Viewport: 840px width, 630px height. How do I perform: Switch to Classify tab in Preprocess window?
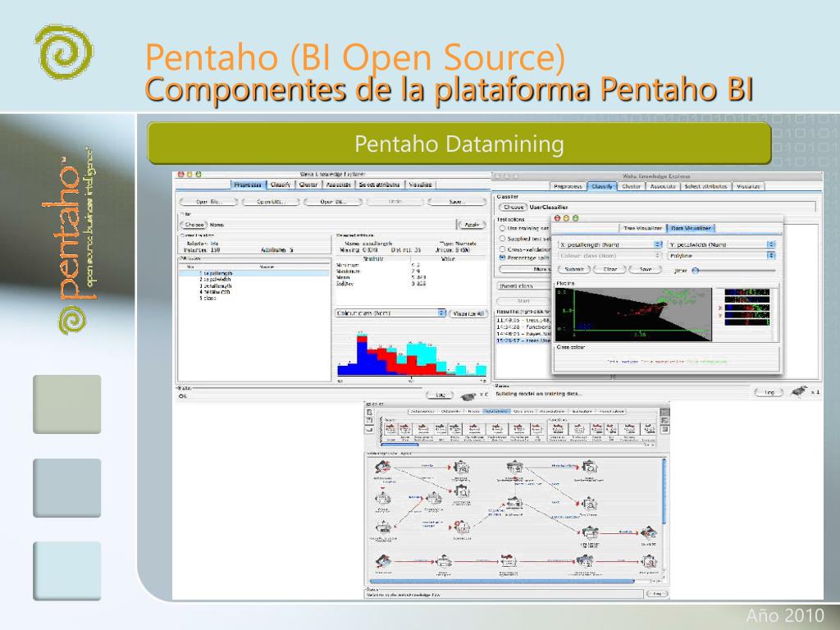click(x=281, y=185)
